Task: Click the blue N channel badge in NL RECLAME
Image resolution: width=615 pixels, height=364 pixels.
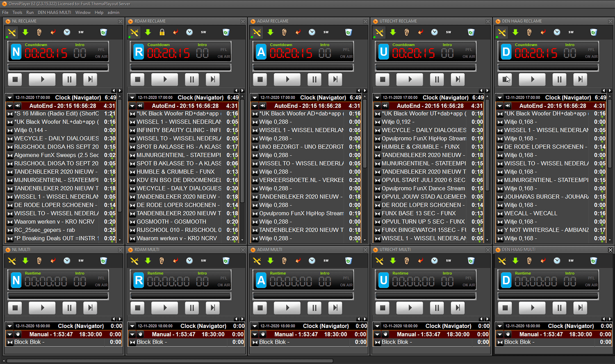Action: point(16,52)
